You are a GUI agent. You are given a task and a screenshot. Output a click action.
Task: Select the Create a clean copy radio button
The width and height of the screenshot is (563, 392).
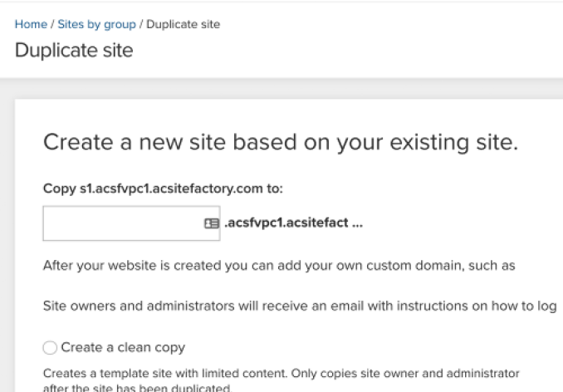pos(49,346)
